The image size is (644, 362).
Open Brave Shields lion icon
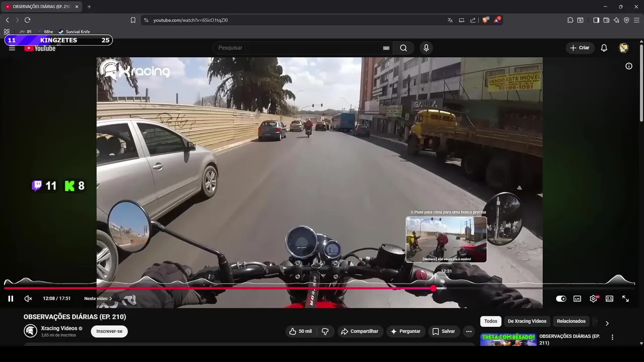486,20
